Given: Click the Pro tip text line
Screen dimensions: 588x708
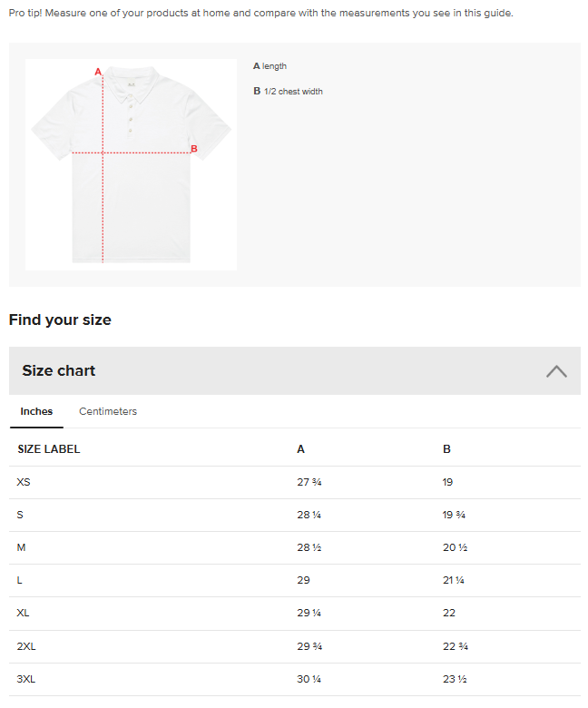Looking at the screenshot, I should (260, 14).
